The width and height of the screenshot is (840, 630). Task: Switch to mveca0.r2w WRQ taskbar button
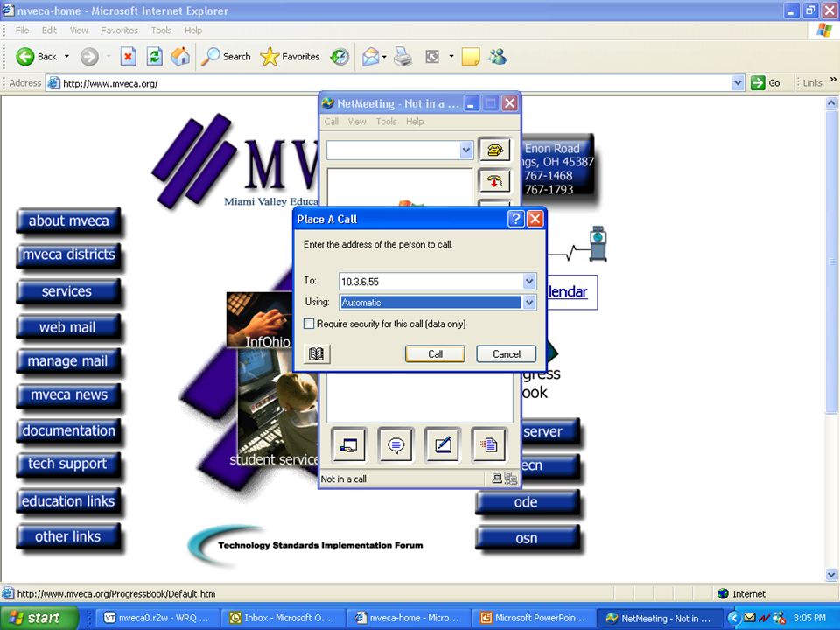tap(158, 618)
